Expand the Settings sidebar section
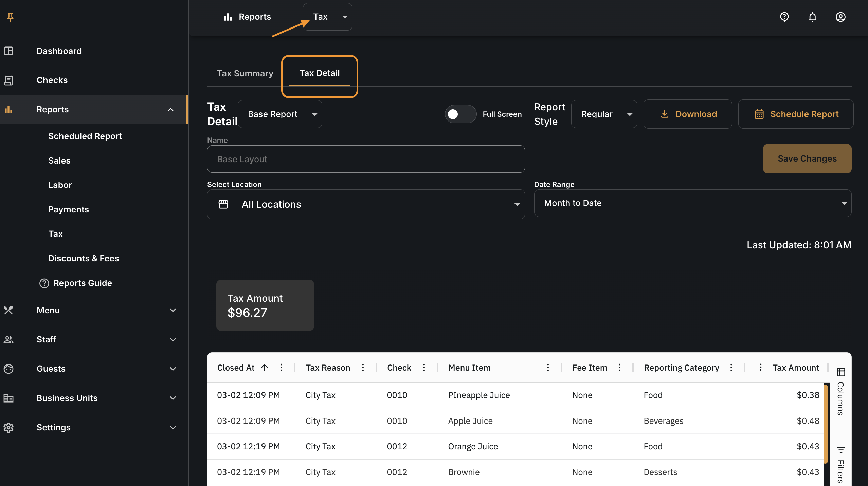The height and width of the screenshot is (486, 868). coord(173,427)
